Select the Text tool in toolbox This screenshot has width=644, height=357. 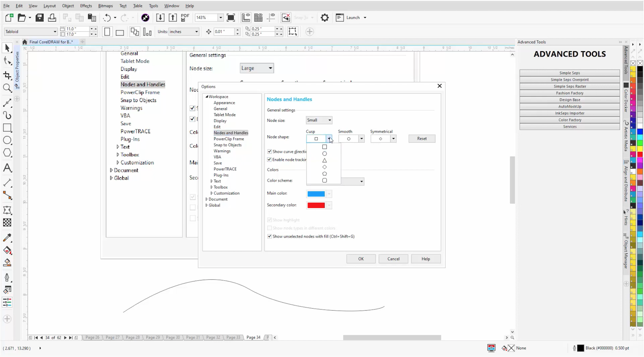pyautogui.click(x=7, y=168)
